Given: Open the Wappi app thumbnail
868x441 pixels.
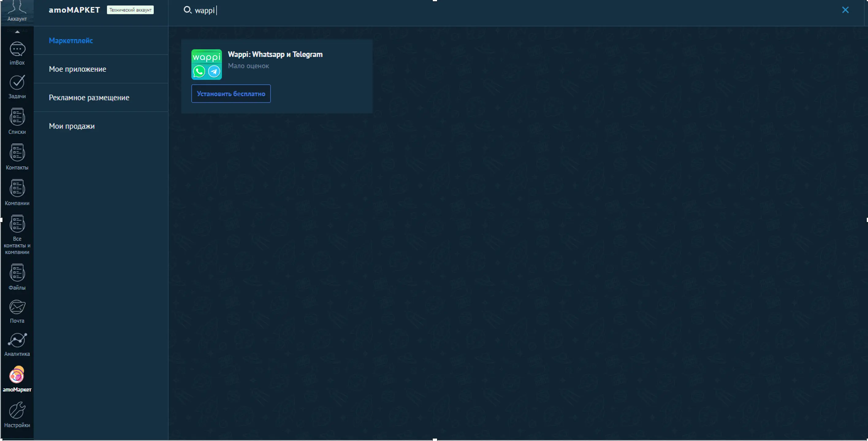Looking at the screenshot, I should tap(207, 64).
